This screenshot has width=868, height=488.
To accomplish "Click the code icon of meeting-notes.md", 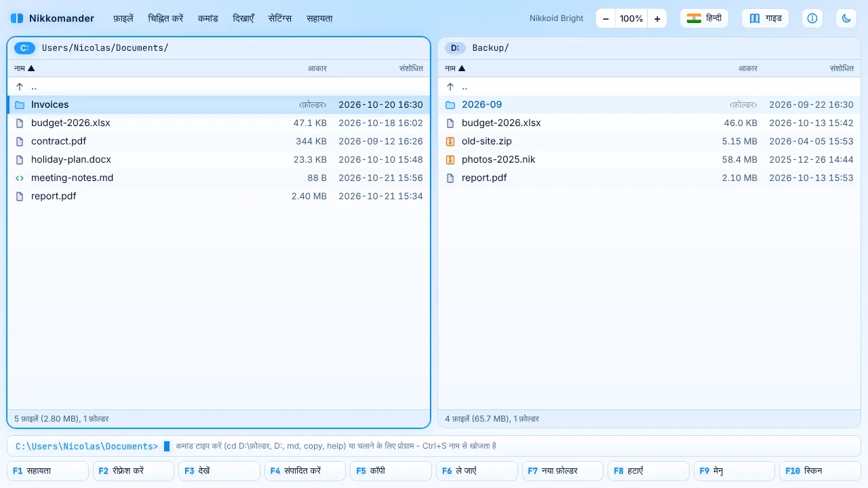I will tap(20, 178).
